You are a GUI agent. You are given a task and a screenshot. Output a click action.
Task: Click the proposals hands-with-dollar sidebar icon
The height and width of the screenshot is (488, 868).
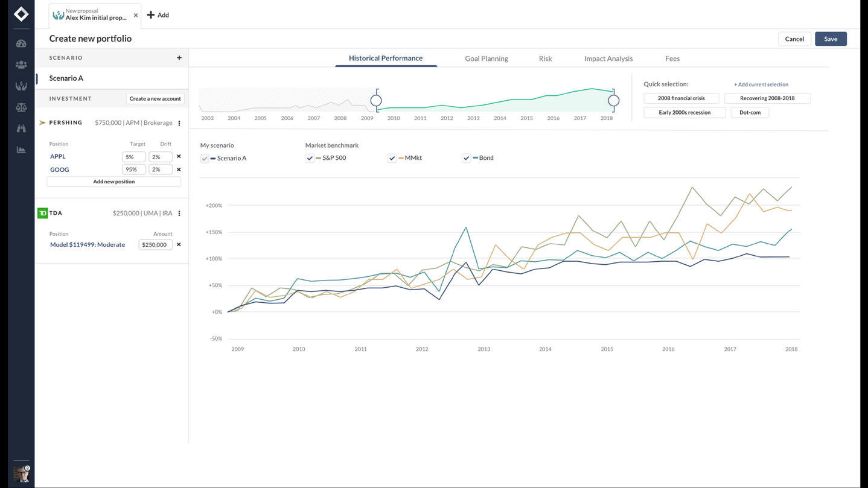pos(21,86)
